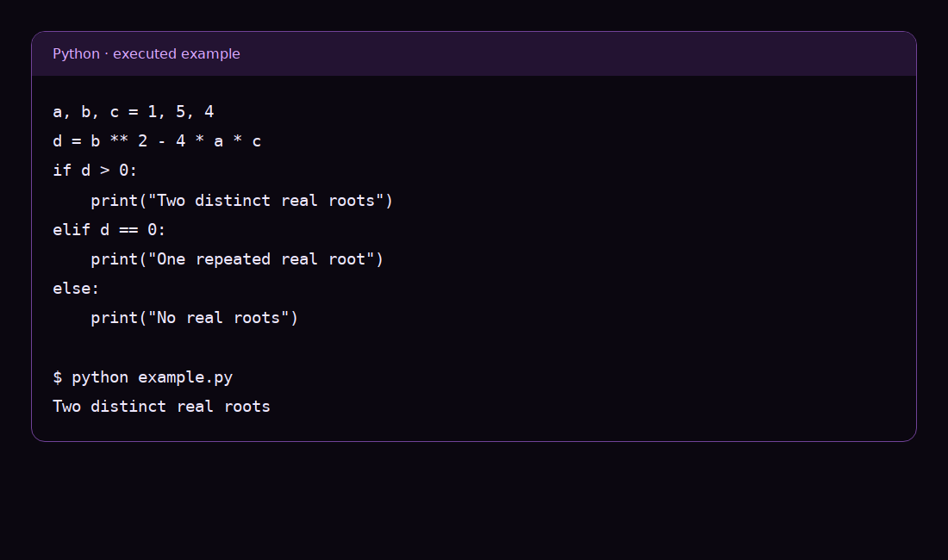
Task: Click the 'elif d == 0:' line
Action: 109,229
